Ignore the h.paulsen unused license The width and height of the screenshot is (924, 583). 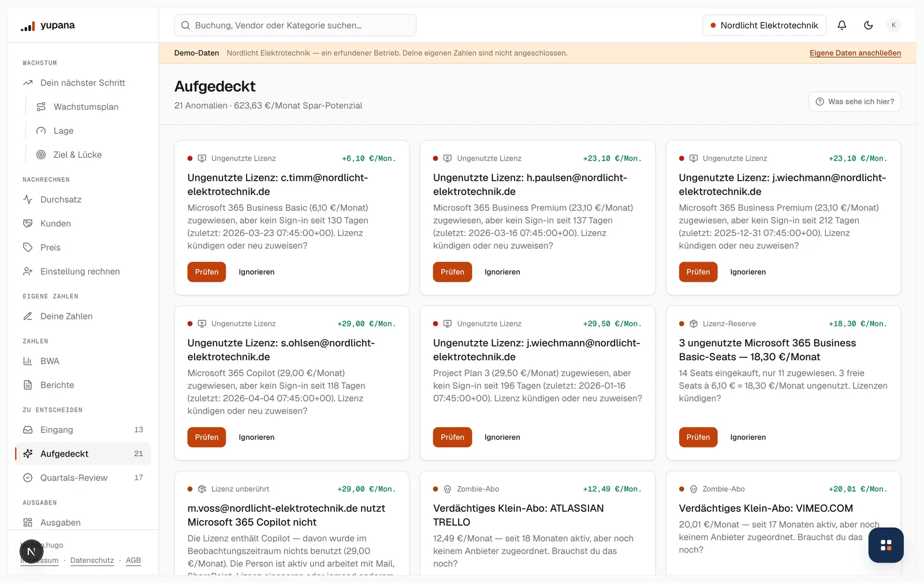click(x=502, y=272)
